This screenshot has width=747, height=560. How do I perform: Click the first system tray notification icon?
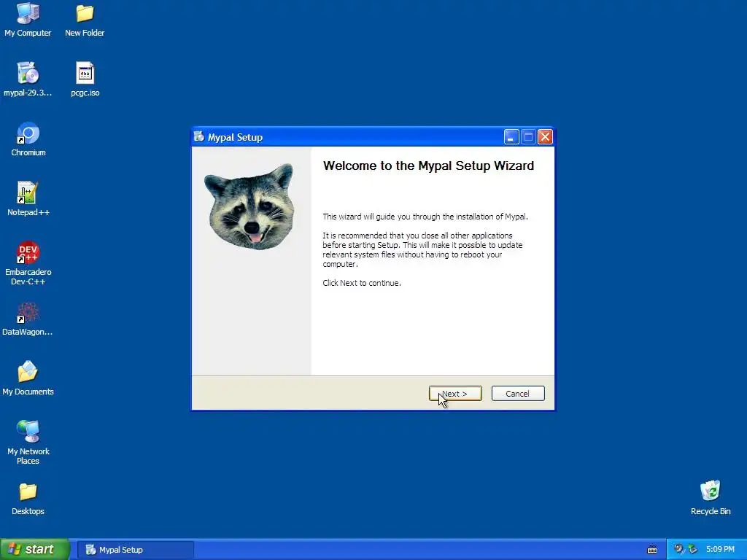pyautogui.click(x=678, y=549)
